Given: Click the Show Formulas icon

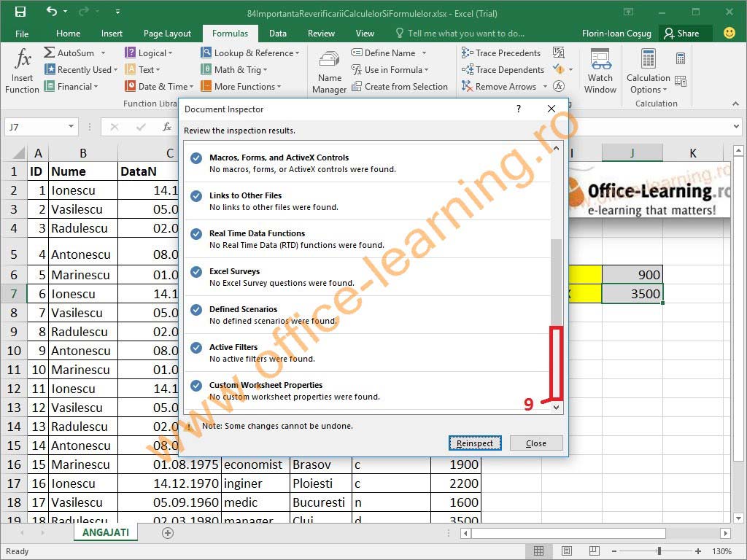Looking at the screenshot, I should coord(558,52).
